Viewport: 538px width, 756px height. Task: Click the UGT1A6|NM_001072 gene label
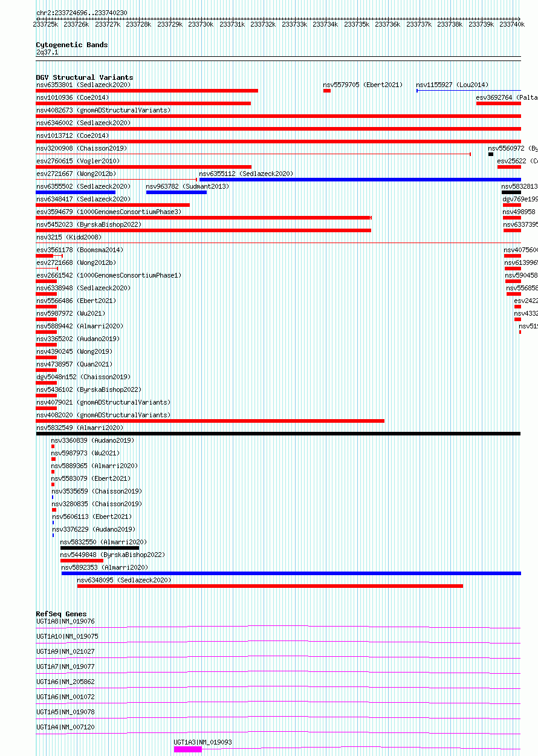[65, 697]
